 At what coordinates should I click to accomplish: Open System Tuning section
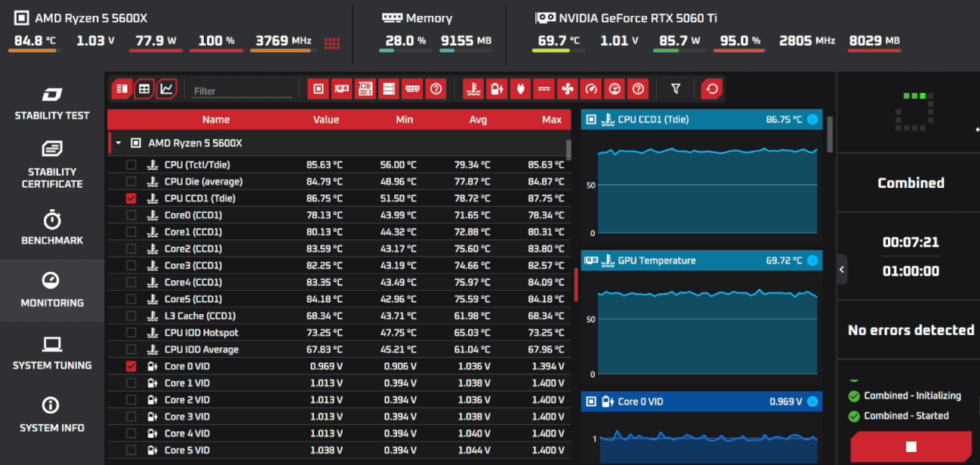click(52, 353)
